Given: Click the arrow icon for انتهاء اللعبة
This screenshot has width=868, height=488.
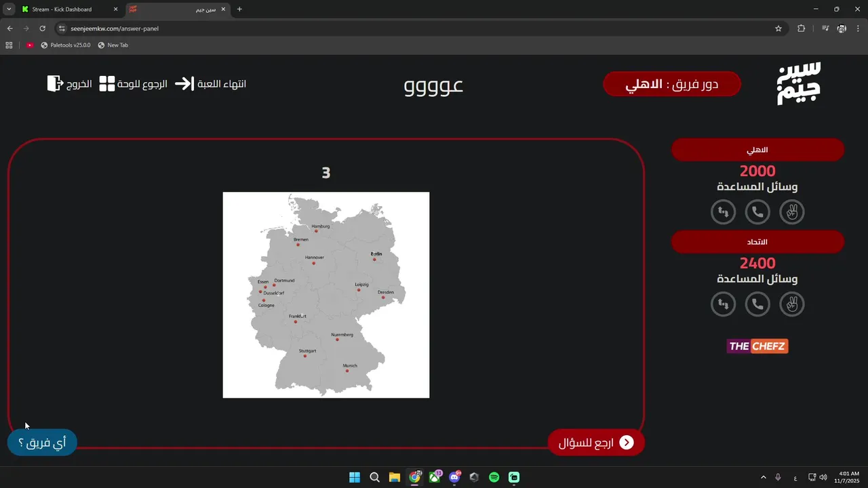Looking at the screenshot, I should pyautogui.click(x=184, y=83).
